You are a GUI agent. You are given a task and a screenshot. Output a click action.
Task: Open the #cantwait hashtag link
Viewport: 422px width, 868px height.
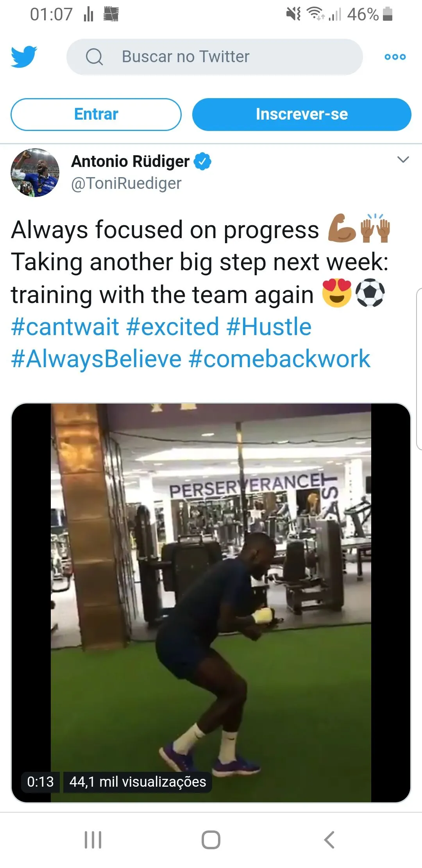pyautogui.click(x=65, y=326)
